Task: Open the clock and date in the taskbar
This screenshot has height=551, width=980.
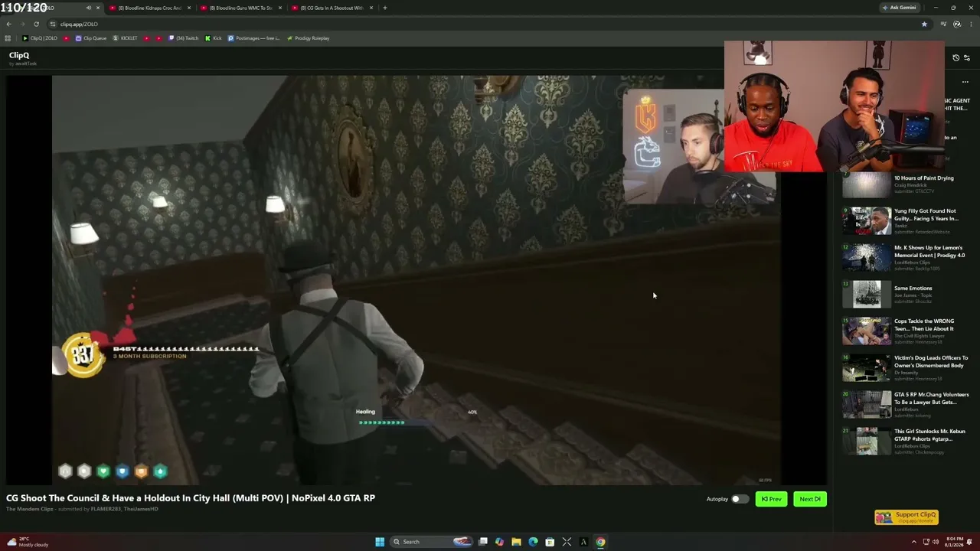Action: tap(953, 542)
